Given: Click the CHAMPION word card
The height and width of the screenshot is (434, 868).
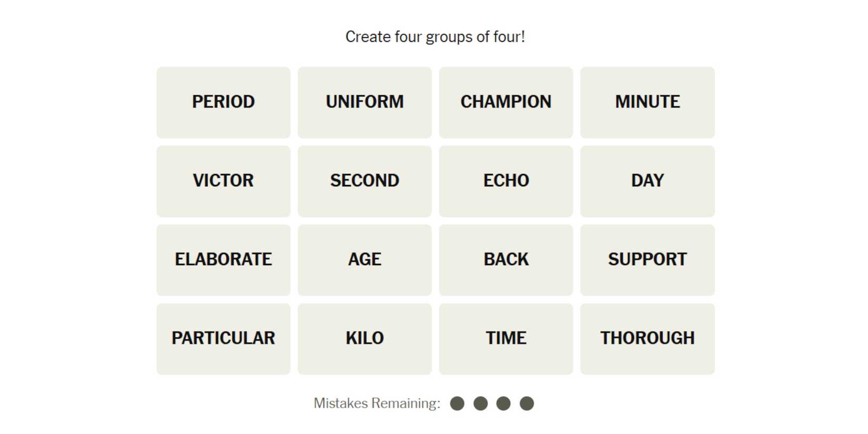Looking at the screenshot, I should click(x=506, y=102).
